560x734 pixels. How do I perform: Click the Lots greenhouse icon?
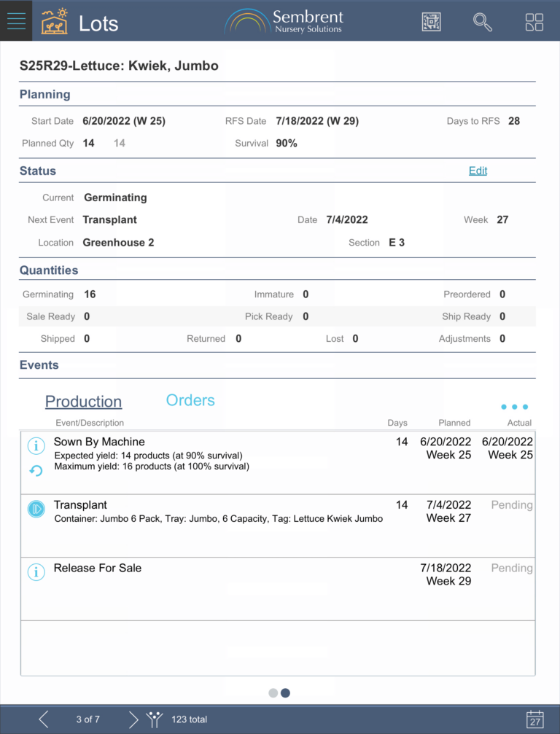click(55, 22)
